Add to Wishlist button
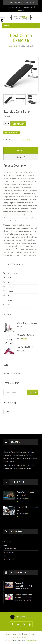This screenshot has width=42, height=644. (x=12, y=132)
